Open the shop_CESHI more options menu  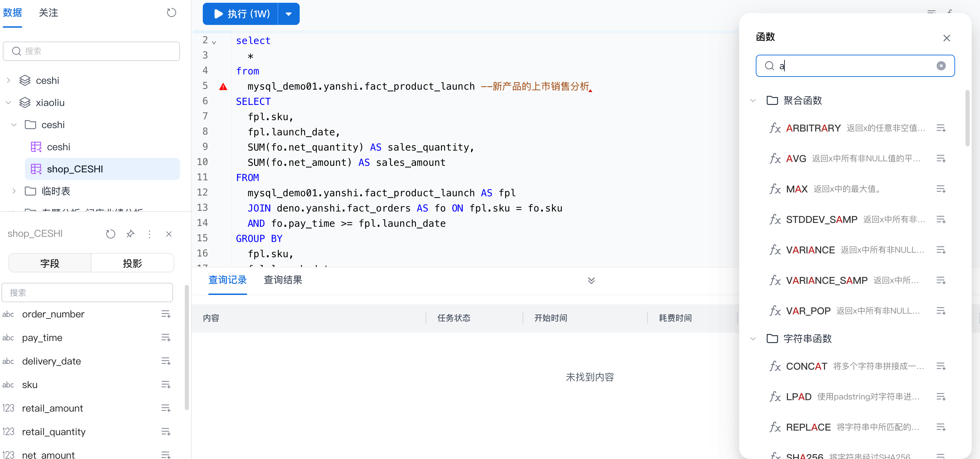coord(149,234)
